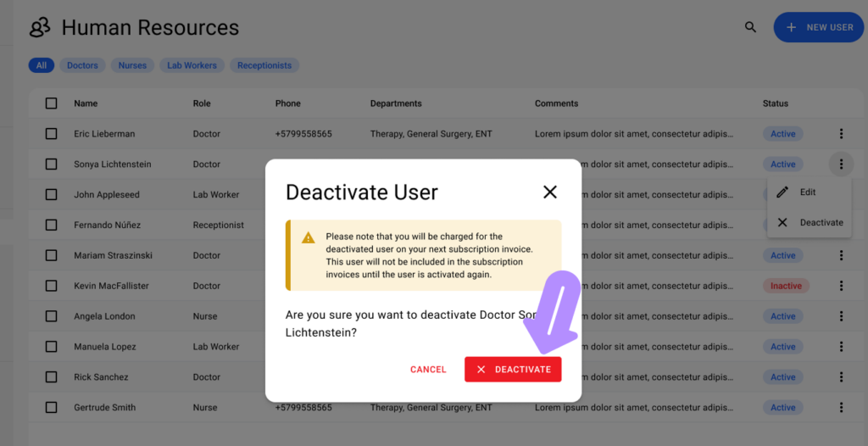
Task: Click the Departments column header
Action: (396, 103)
